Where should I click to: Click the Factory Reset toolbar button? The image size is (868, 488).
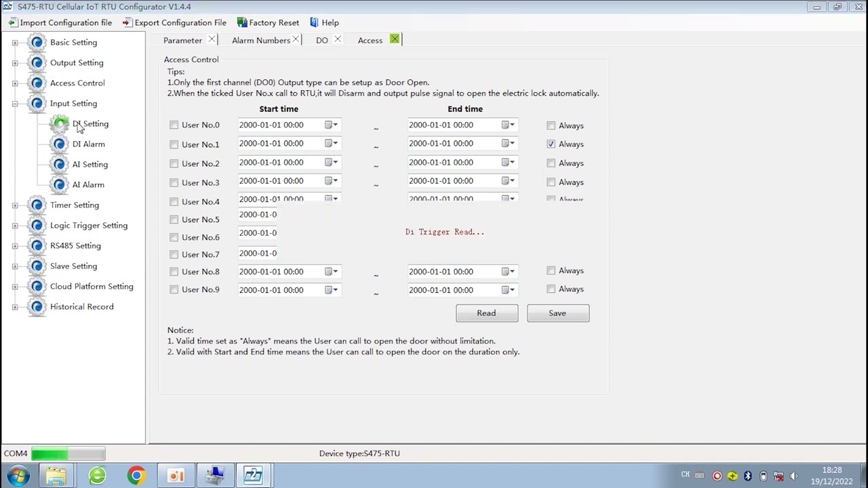(x=268, y=22)
